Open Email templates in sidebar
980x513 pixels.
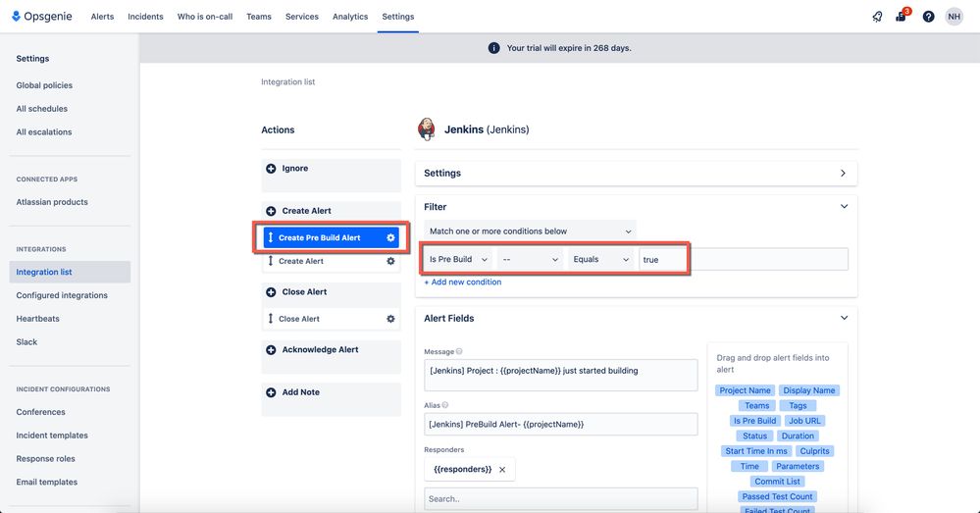click(47, 482)
